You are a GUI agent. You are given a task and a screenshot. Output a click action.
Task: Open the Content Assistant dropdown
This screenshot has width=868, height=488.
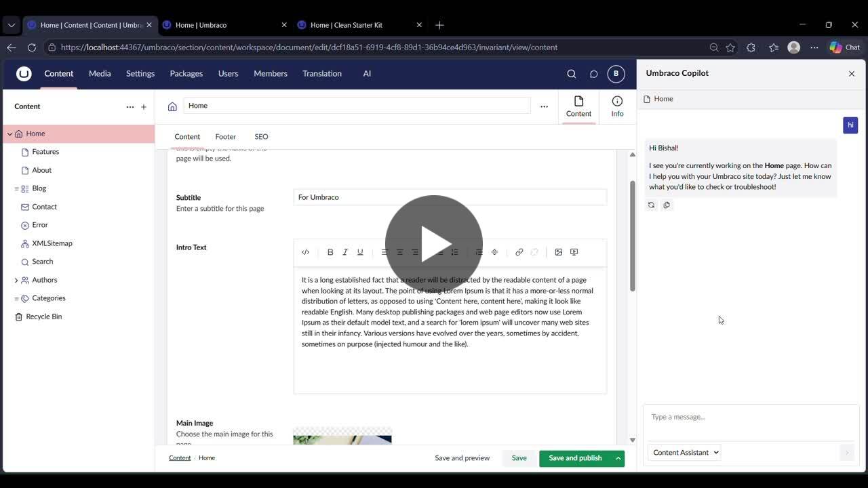point(685,452)
